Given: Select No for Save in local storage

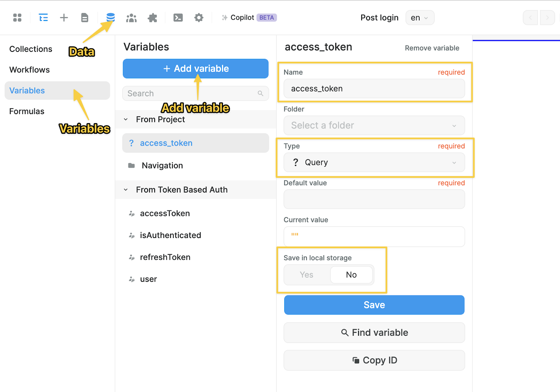Looking at the screenshot, I should pyautogui.click(x=351, y=275).
